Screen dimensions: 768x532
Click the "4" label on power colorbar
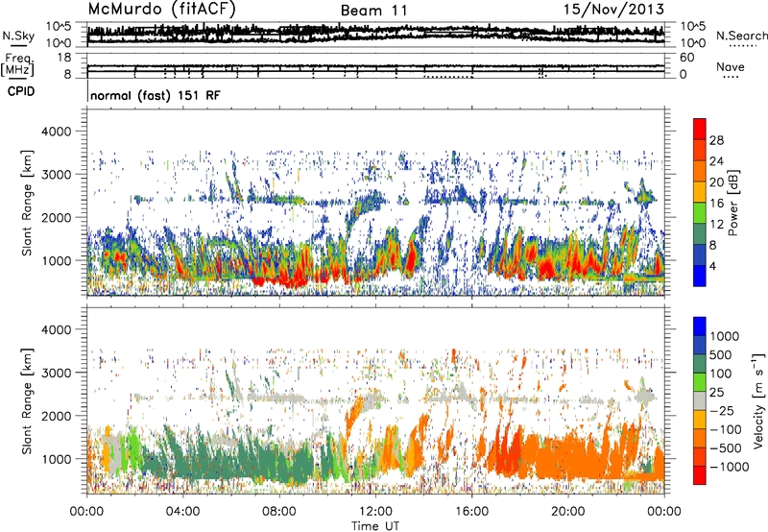(712, 266)
